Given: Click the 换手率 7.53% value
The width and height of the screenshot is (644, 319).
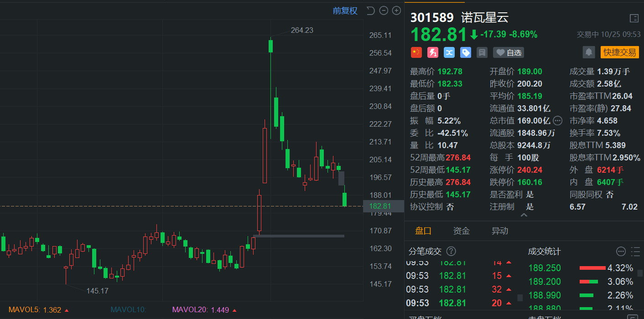Looking at the screenshot, I should click(x=608, y=133).
